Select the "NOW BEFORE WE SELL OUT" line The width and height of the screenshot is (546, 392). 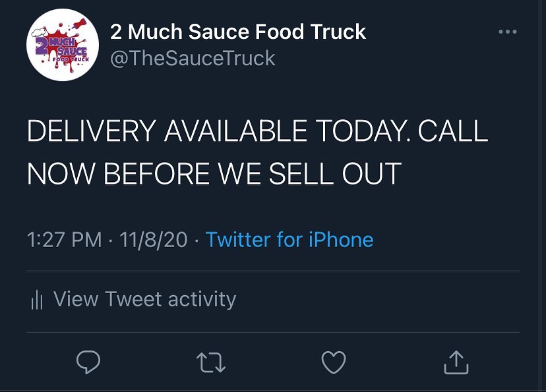pos(214,173)
